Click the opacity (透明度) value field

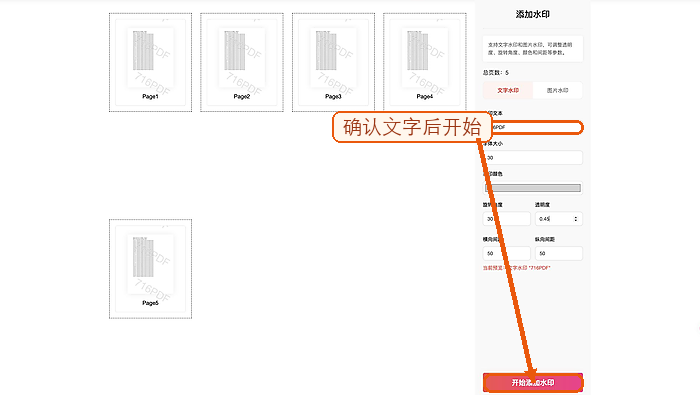point(558,219)
